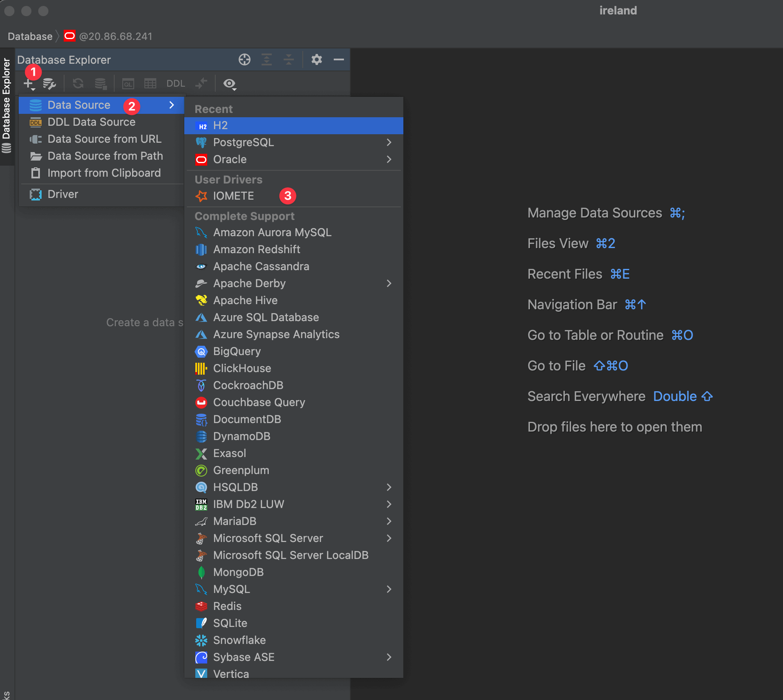Select Azure SQL Database
Image resolution: width=783 pixels, height=700 pixels.
pyautogui.click(x=294, y=317)
